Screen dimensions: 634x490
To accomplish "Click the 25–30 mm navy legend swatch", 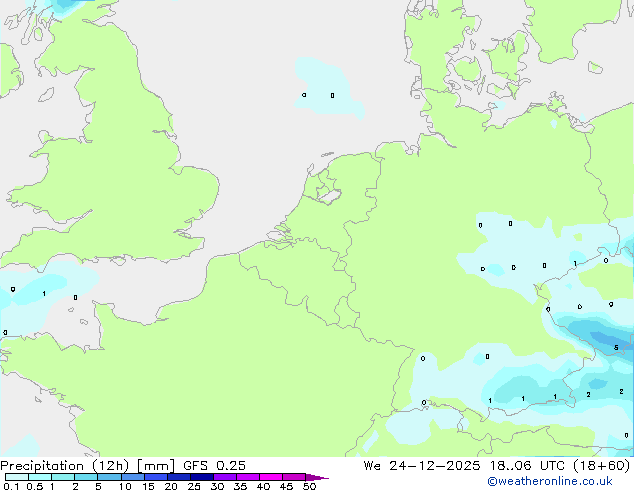I will point(202,477).
